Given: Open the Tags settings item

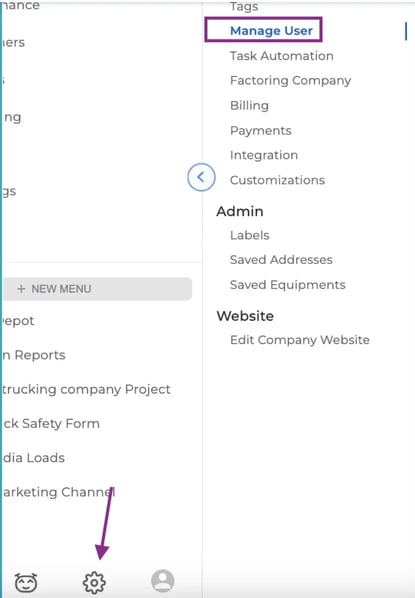Looking at the screenshot, I should [x=244, y=6].
